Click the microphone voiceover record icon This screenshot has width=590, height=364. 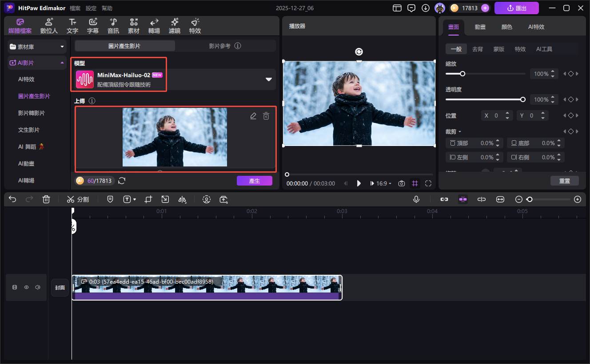point(416,199)
